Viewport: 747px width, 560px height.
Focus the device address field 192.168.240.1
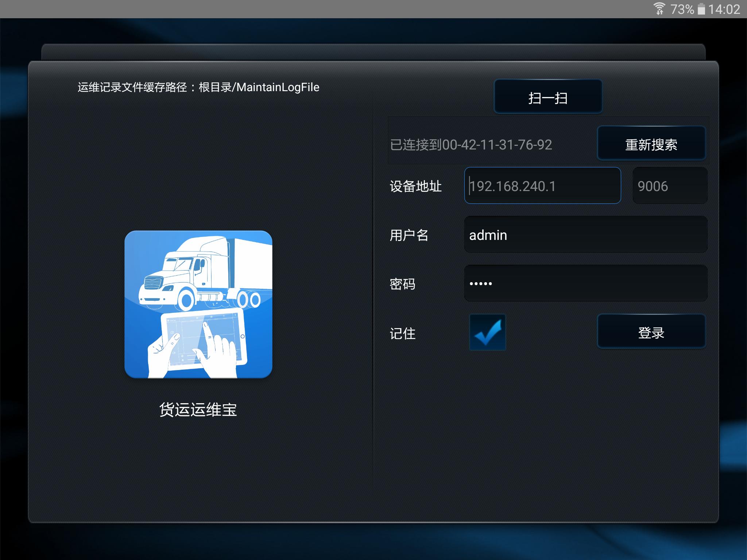pos(542,186)
